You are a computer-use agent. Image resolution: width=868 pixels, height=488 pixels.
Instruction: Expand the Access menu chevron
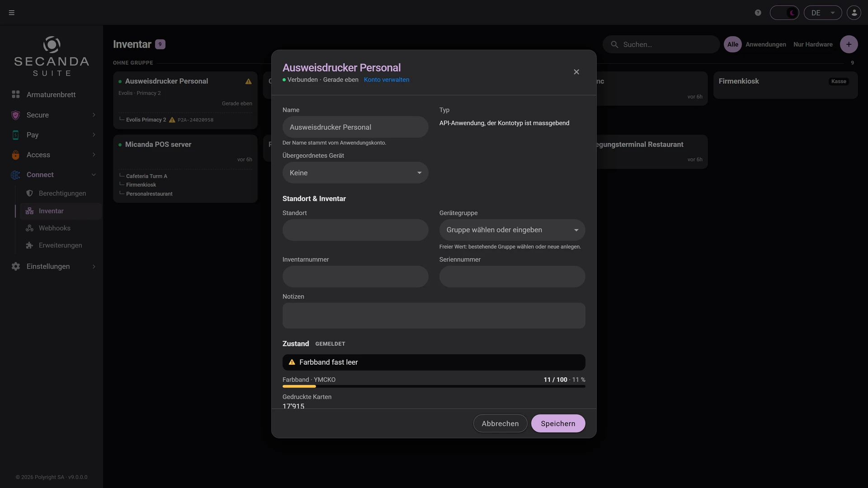coord(94,155)
